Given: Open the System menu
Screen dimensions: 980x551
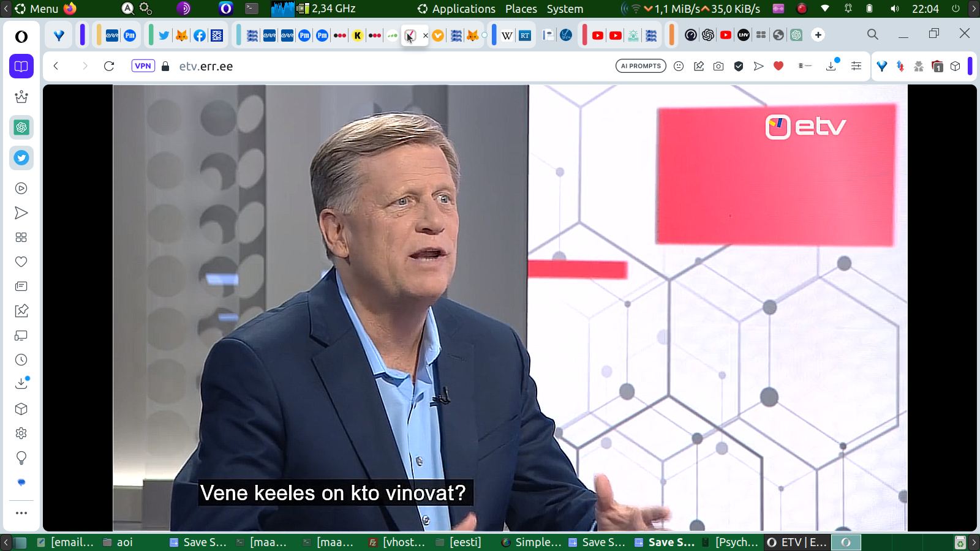Looking at the screenshot, I should (565, 9).
